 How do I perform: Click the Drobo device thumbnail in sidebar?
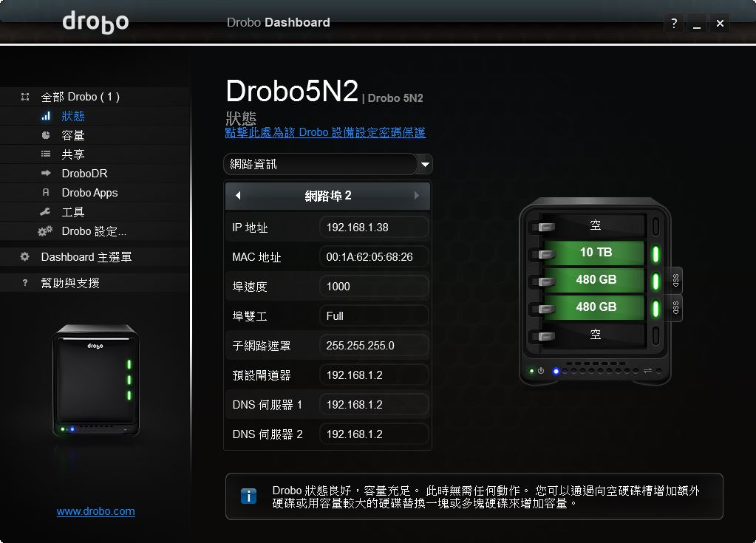(x=95, y=380)
